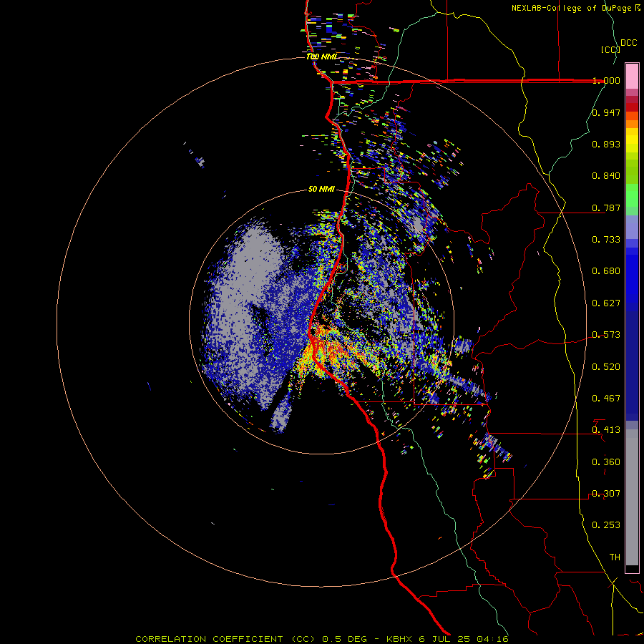Select the 0.413 scale value
Screen dimensions: 644x644
606,430
